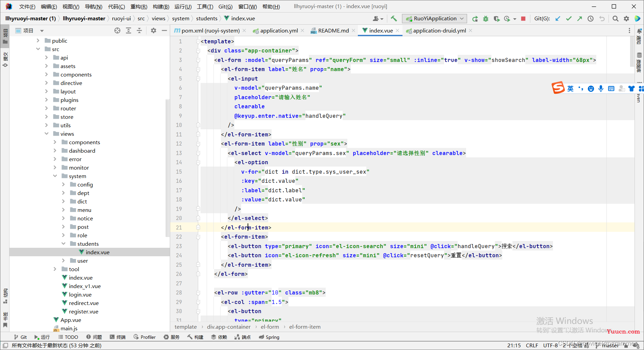644x350 pixels.
Task: Click the Git commit checkmark icon
Action: click(569, 19)
